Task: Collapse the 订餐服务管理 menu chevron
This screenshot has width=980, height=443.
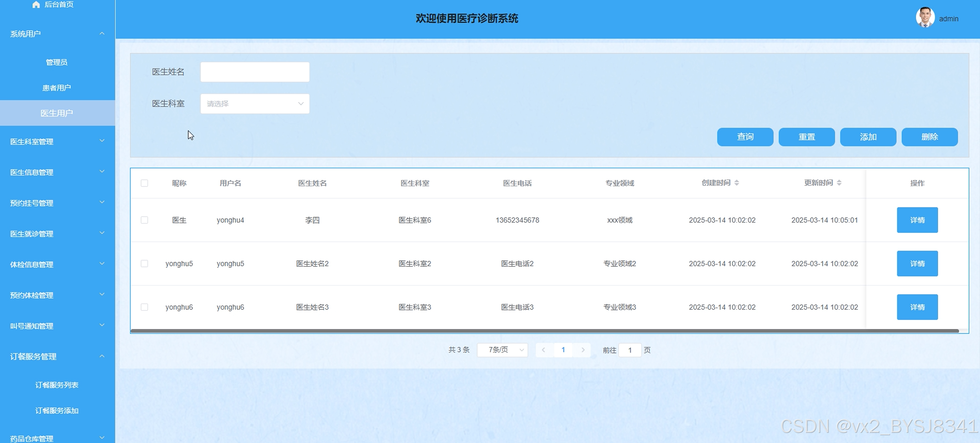Action: [102, 356]
